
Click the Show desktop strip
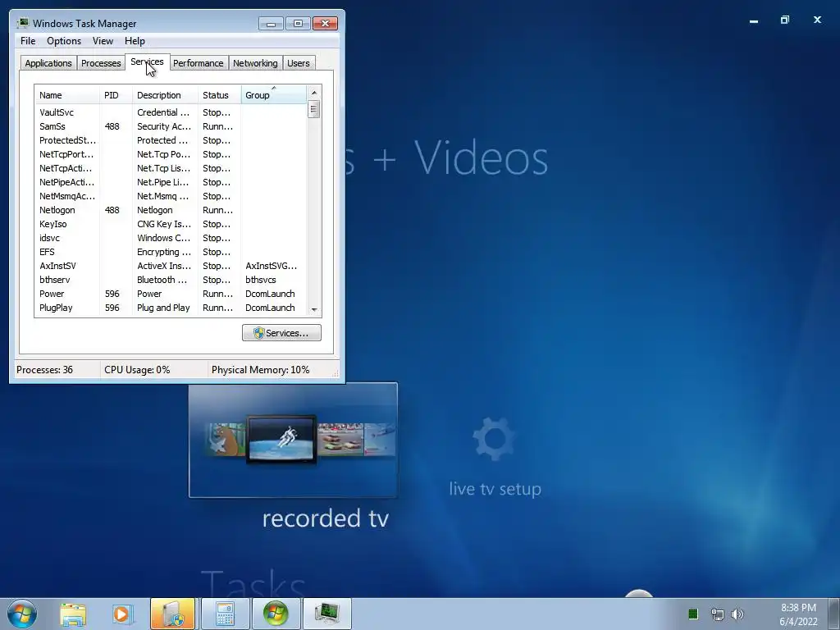click(x=834, y=614)
